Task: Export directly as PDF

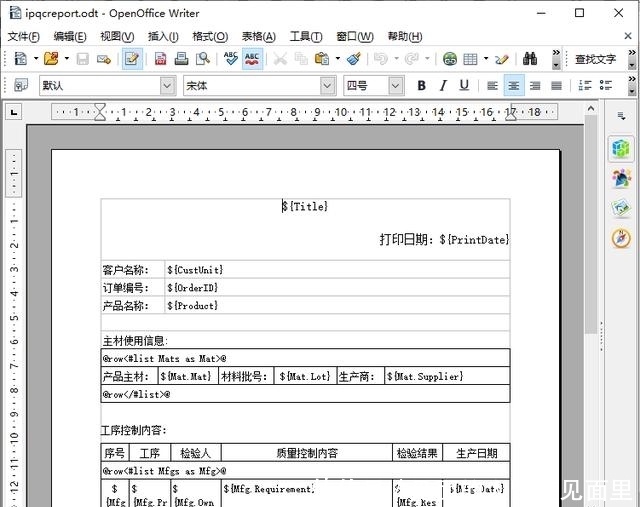Action: tap(160, 59)
